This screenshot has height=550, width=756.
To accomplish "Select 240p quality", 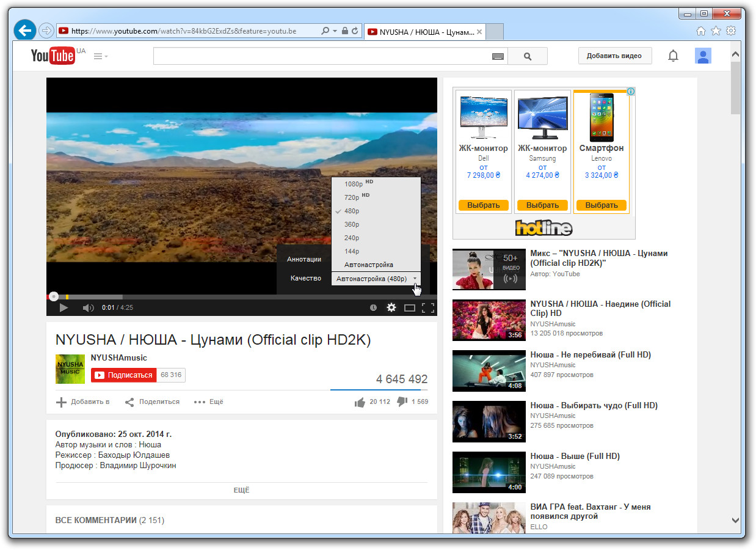I will coord(376,238).
